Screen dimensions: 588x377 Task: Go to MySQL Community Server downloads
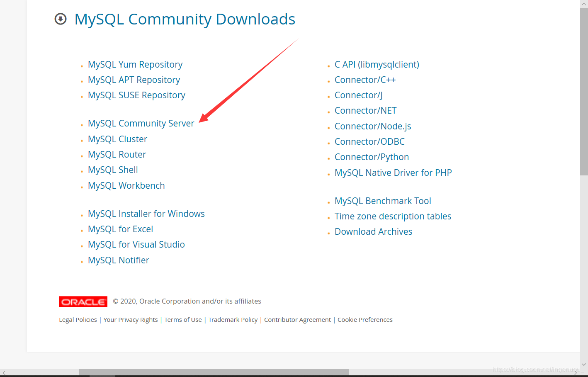(141, 124)
